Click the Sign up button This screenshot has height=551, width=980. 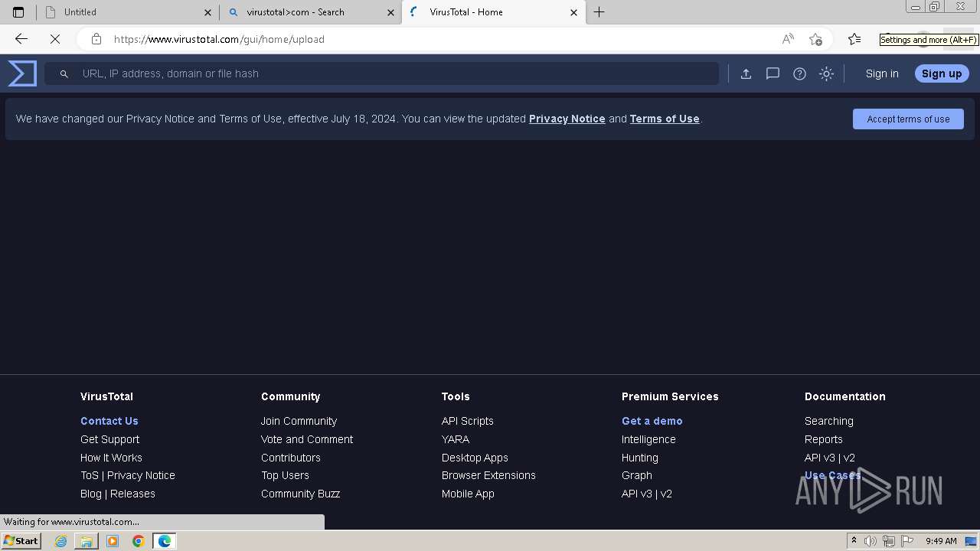(x=942, y=73)
